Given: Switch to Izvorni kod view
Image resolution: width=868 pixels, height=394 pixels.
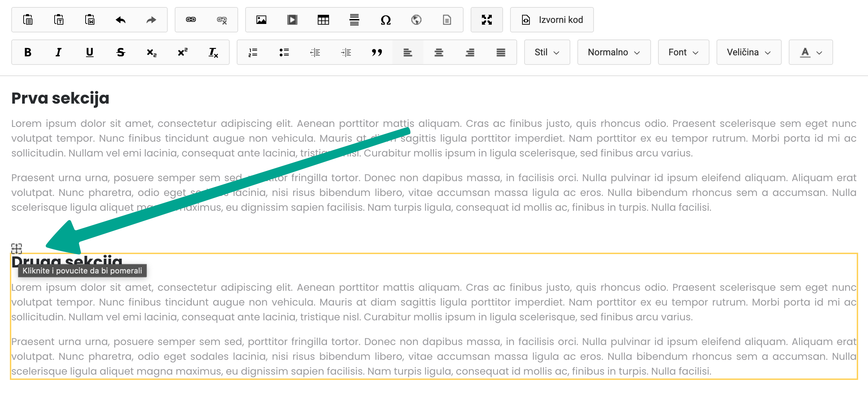Looking at the screenshot, I should [551, 20].
